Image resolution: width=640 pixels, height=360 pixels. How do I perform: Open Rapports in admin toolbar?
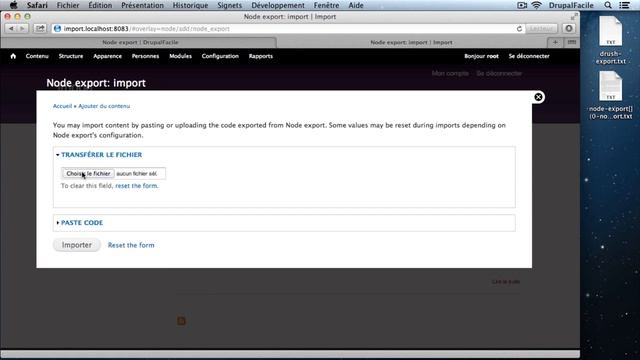click(x=260, y=56)
